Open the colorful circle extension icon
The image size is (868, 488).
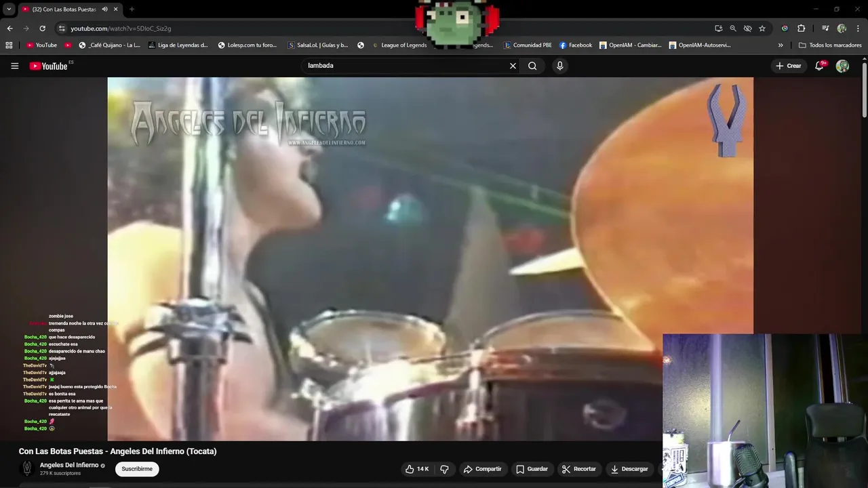[x=785, y=28]
